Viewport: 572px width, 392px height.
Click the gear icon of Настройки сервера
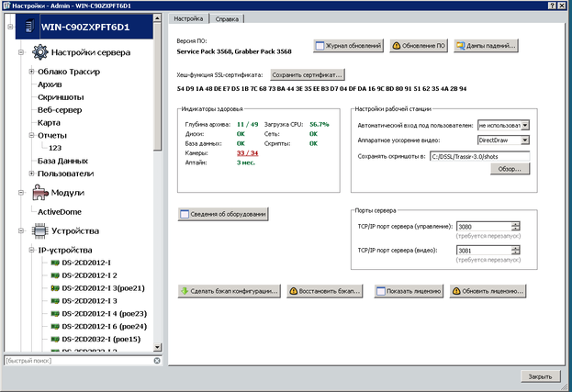[39, 52]
